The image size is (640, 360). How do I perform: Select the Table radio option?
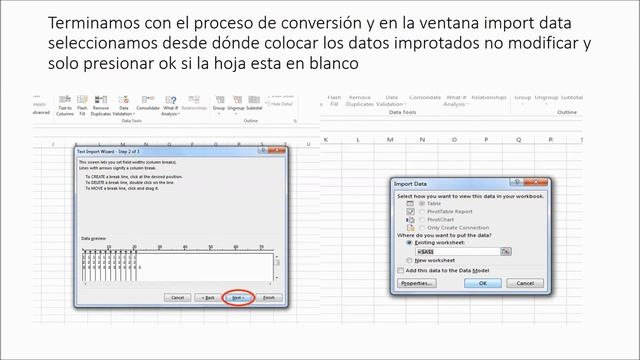422,203
